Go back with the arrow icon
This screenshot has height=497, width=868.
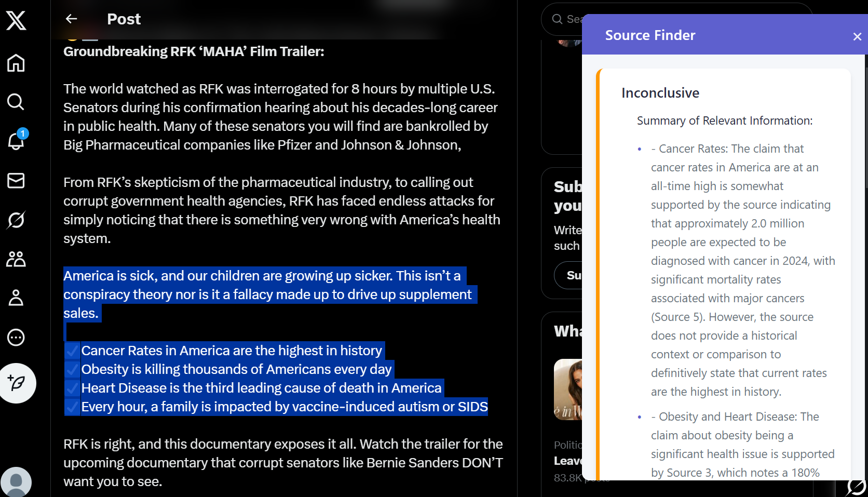tap(72, 19)
